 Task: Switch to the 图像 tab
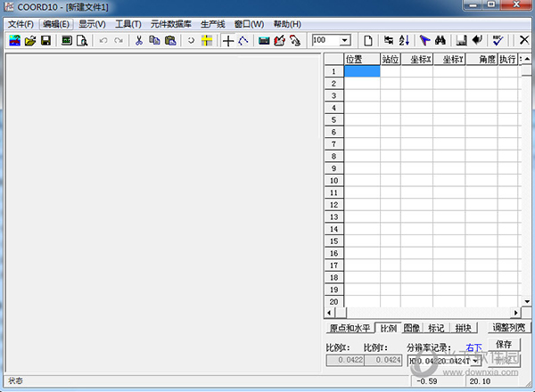411,329
